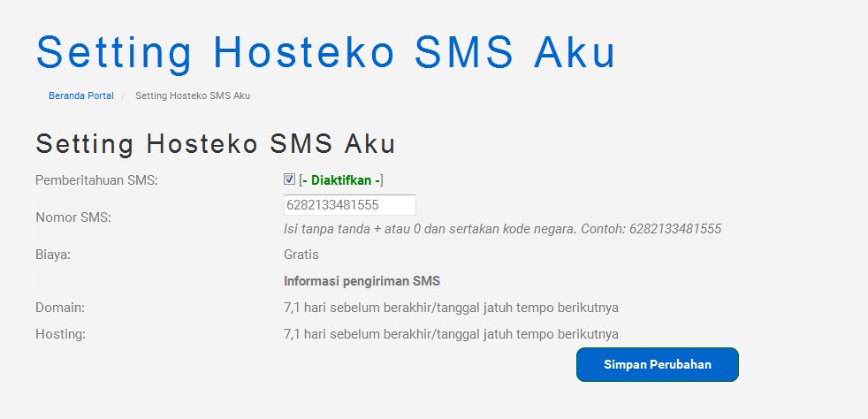Click the breadcrumb slash separator
Image resolution: width=868 pixels, height=419 pixels.
[124, 95]
